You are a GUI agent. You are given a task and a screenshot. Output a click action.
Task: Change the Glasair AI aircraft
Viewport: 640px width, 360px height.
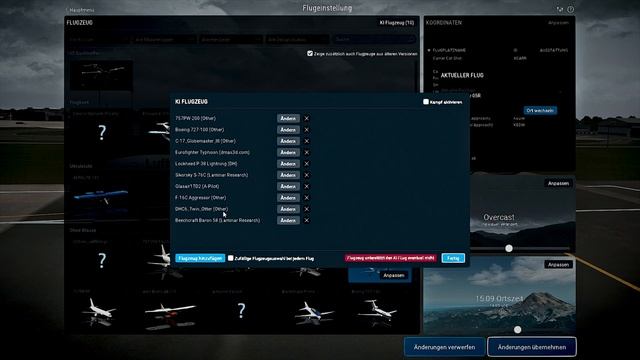(288, 187)
